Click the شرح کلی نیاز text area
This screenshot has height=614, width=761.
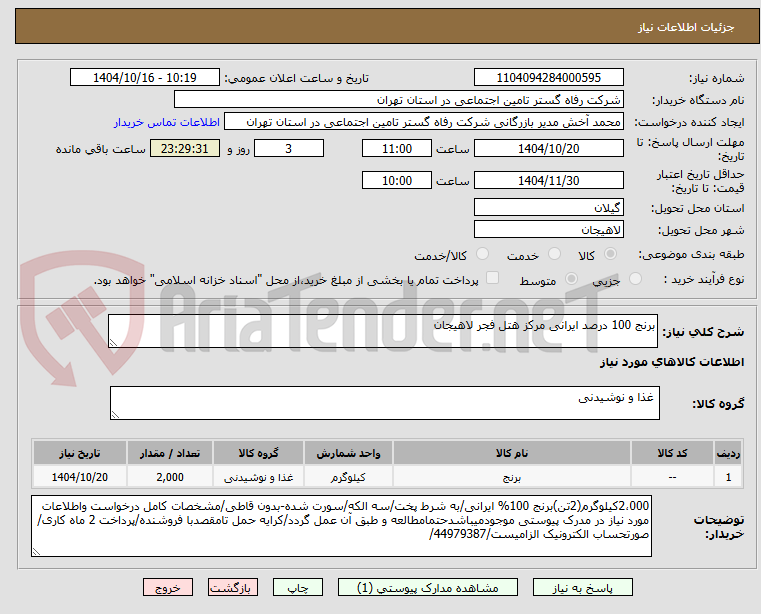383,331
